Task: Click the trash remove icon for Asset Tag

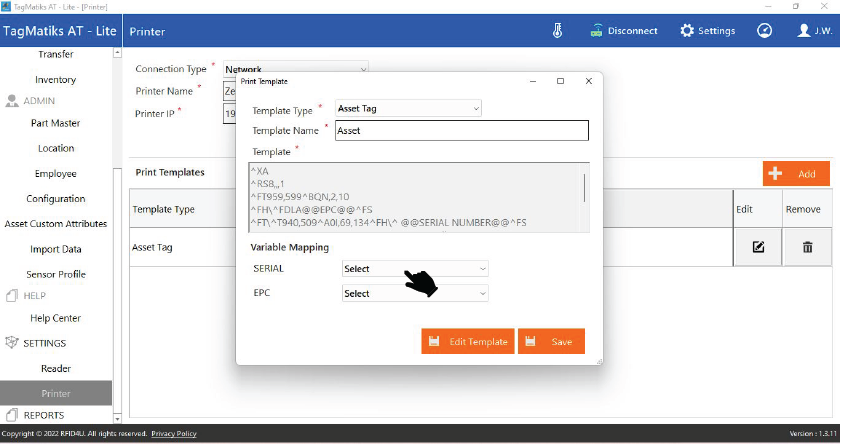Action: click(807, 247)
